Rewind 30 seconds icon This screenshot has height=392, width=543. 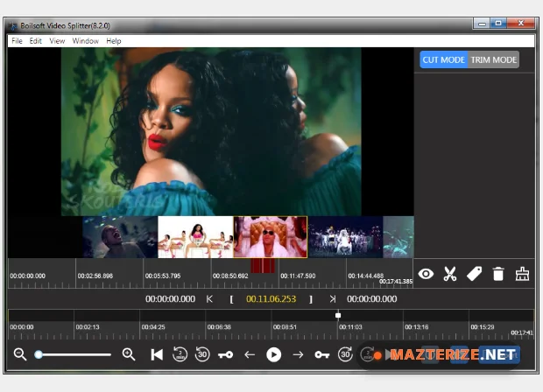point(202,354)
